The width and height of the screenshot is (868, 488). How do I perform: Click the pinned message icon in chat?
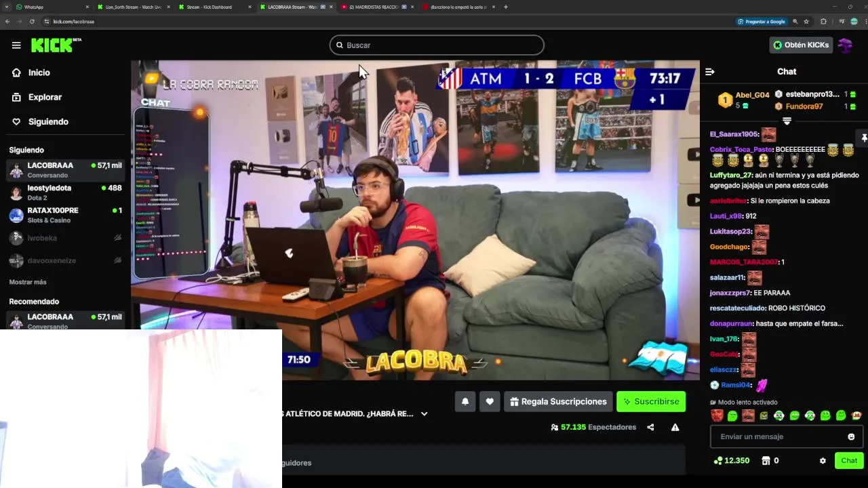(864, 138)
